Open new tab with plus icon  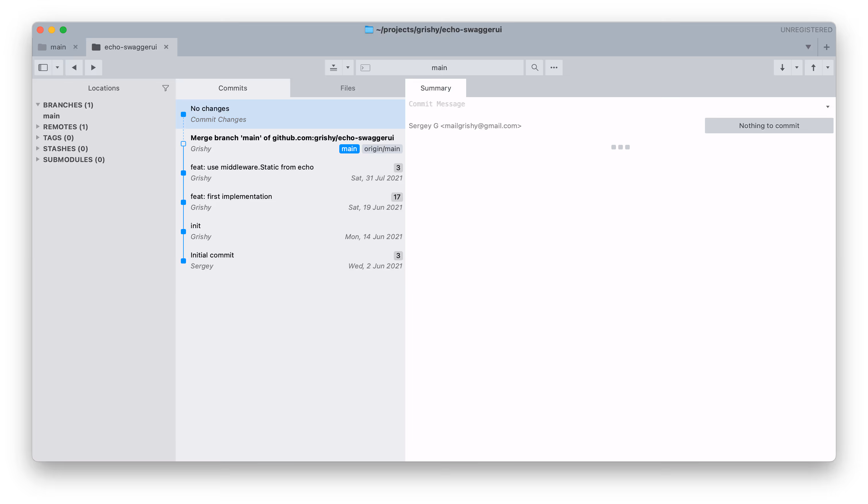point(826,47)
